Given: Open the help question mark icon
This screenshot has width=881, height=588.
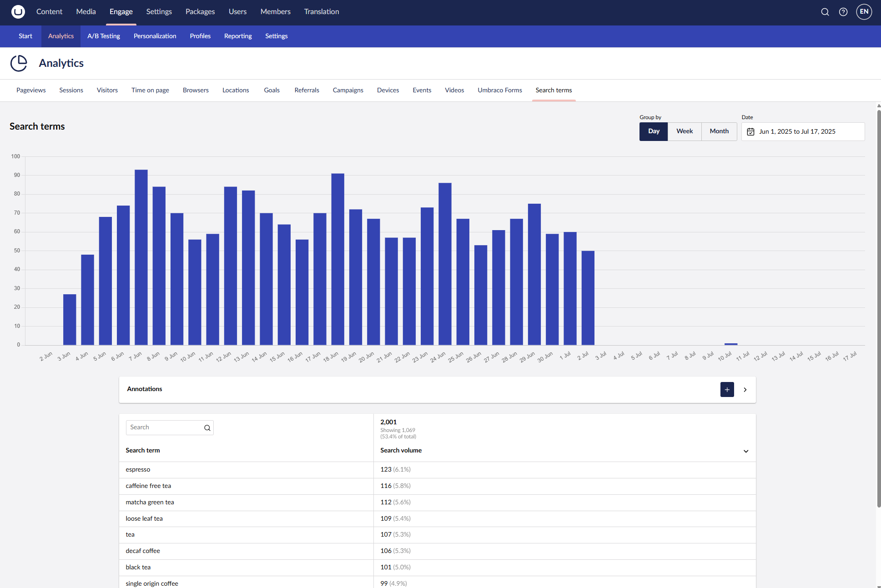Looking at the screenshot, I should pyautogui.click(x=843, y=12).
